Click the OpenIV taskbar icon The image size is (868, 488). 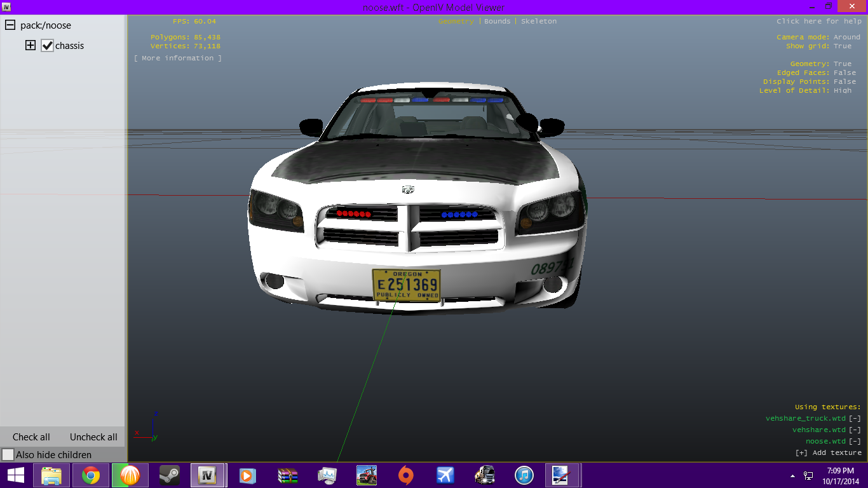[x=207, y=475]
